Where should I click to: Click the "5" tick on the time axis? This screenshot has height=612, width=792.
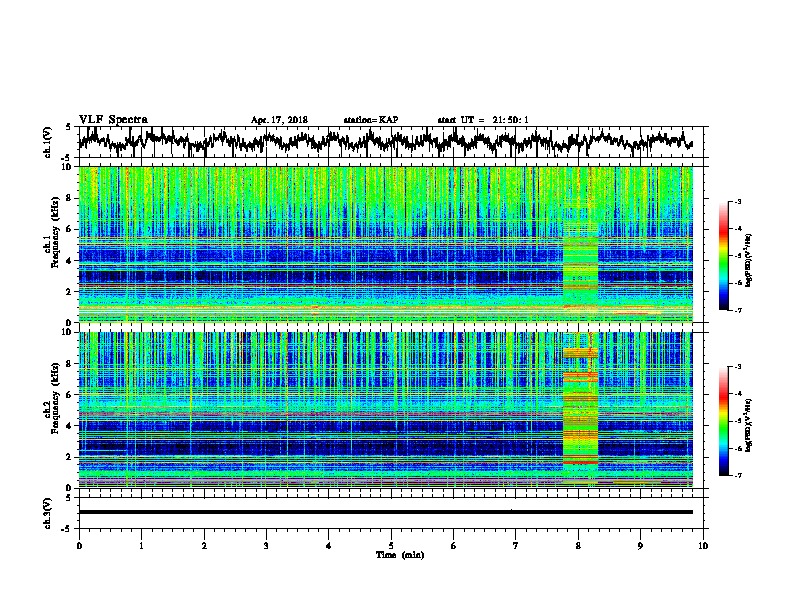(391, 546)
